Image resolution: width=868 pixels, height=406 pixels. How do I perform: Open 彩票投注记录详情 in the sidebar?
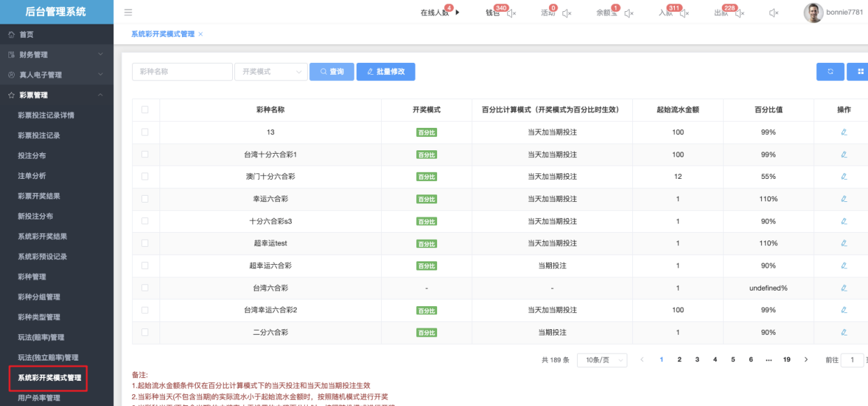46,115
